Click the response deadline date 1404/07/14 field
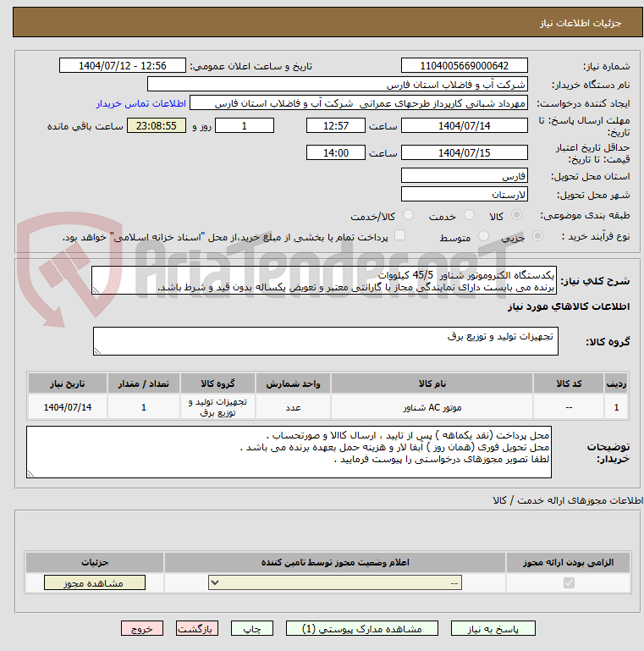 (465, 125)
